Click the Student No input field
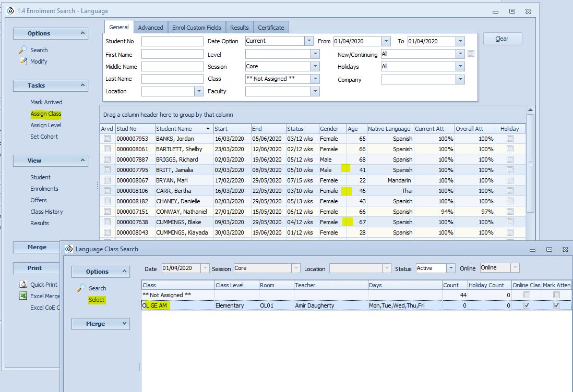The image size is (573, 392). point(172,41)
